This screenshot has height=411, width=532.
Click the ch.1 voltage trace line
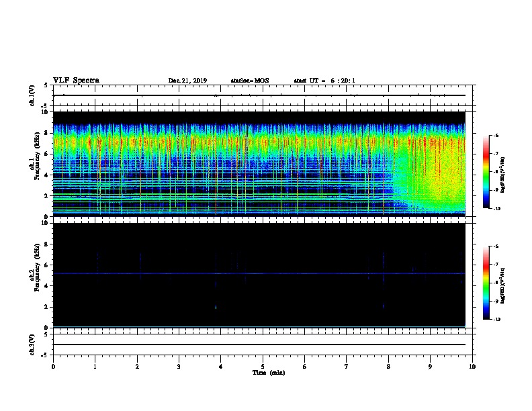(x=259, y=95)
